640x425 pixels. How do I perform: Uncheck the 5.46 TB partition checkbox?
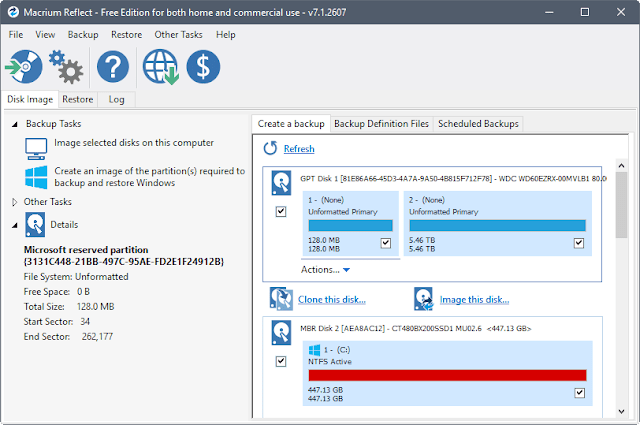(x=579, y=243)
